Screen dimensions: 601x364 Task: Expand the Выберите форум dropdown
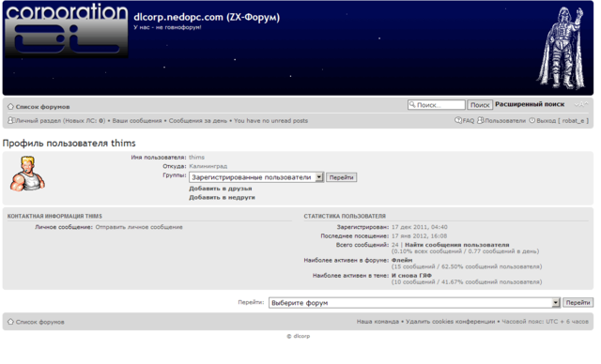pos(414,303)
